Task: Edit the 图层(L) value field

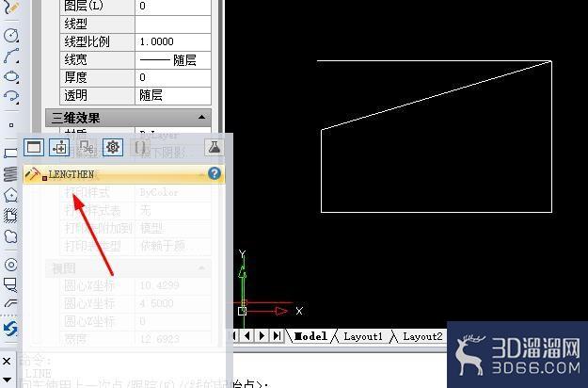Action: [173, 7]
